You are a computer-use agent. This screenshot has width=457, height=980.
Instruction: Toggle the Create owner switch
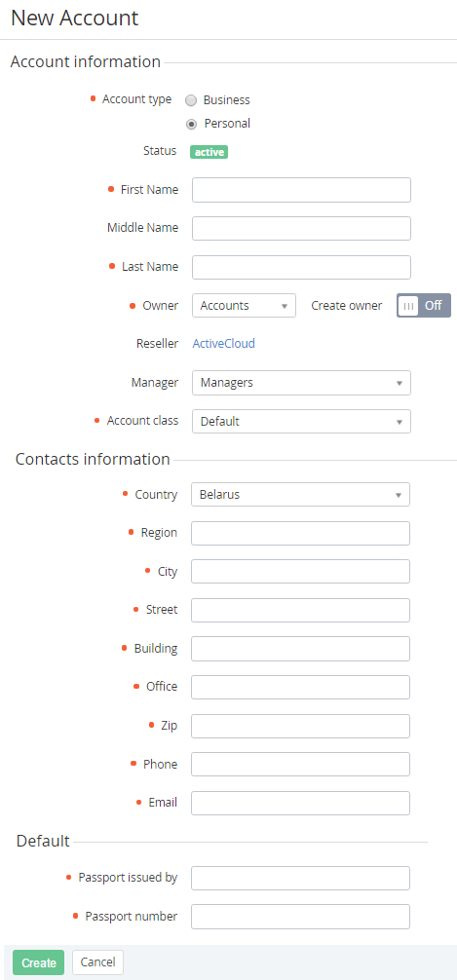(x=423, y=306)
